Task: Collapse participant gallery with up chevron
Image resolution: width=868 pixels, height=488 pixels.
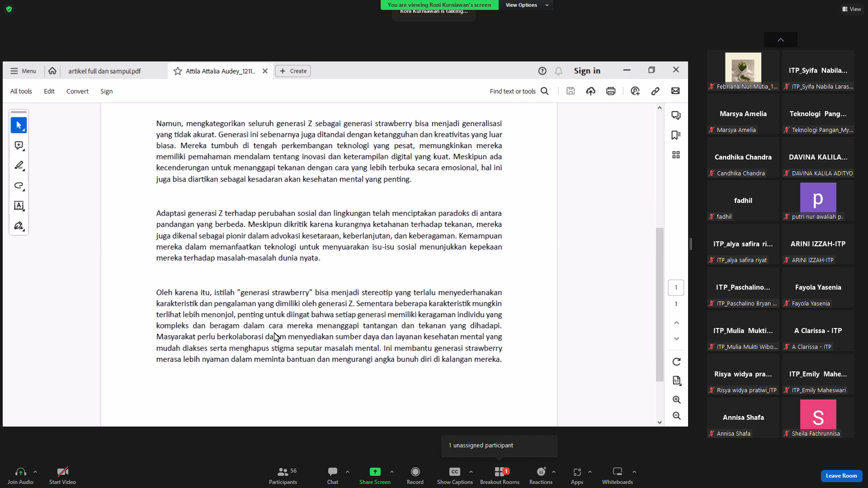Action: [x=781, y=40]
